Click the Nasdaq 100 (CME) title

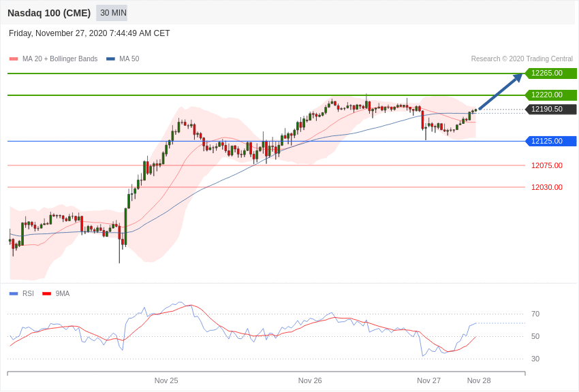coord(49,13)
